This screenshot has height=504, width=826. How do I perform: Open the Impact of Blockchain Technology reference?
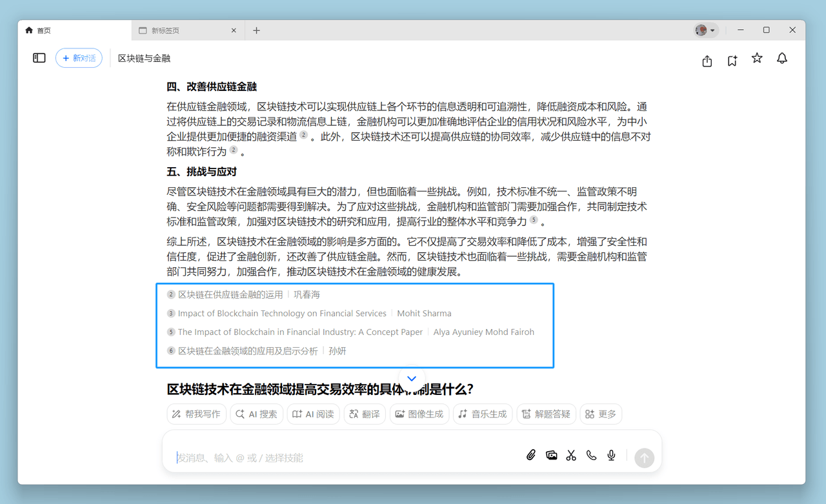coord(281,314)
